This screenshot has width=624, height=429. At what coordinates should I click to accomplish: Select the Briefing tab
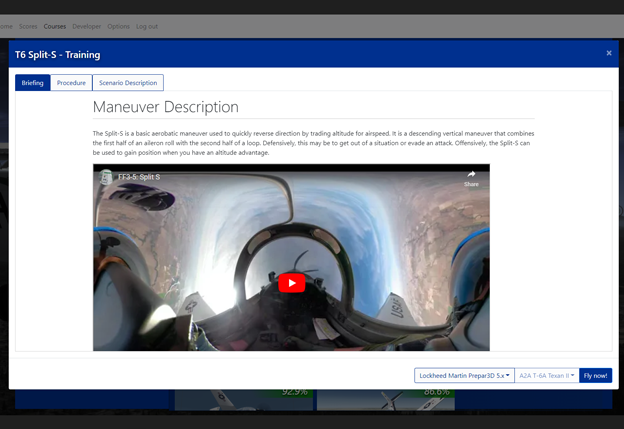pyautogui.click(x=33, y=83)
